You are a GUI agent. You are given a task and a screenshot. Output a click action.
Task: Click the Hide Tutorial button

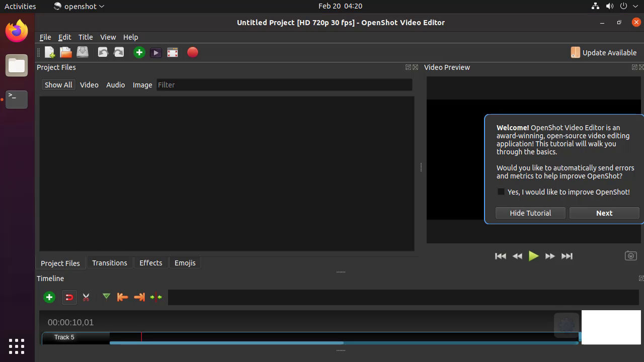tap(530, 213)
